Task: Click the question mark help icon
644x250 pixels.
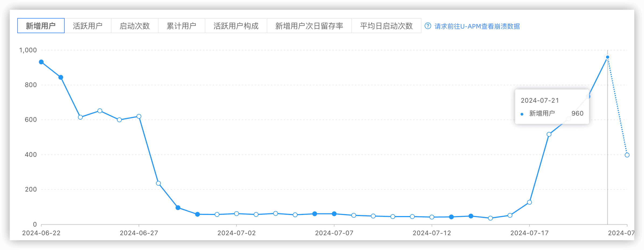Action: (428, 26)
